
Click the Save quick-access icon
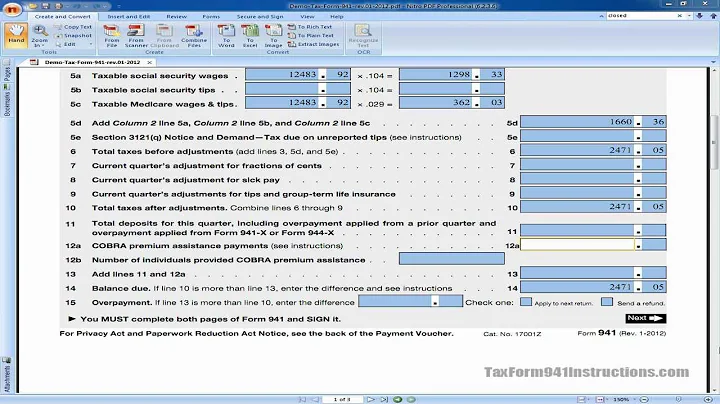(x=45, y=6)
